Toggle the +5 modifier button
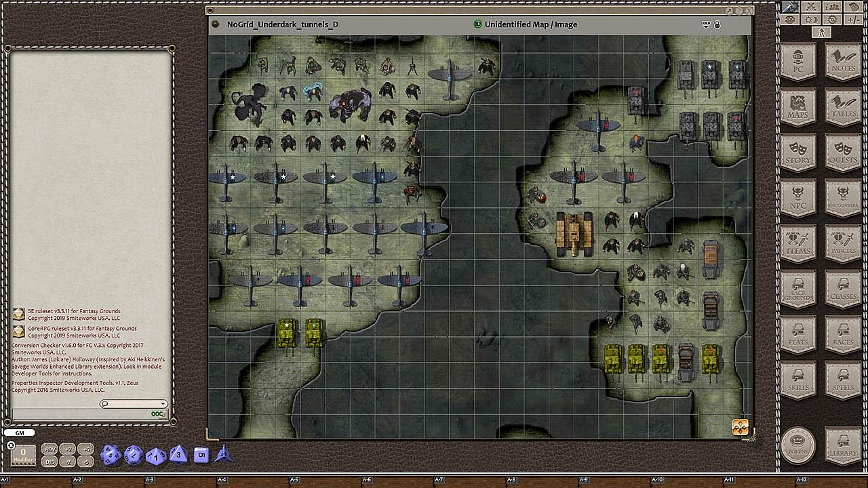 [85, 449]
